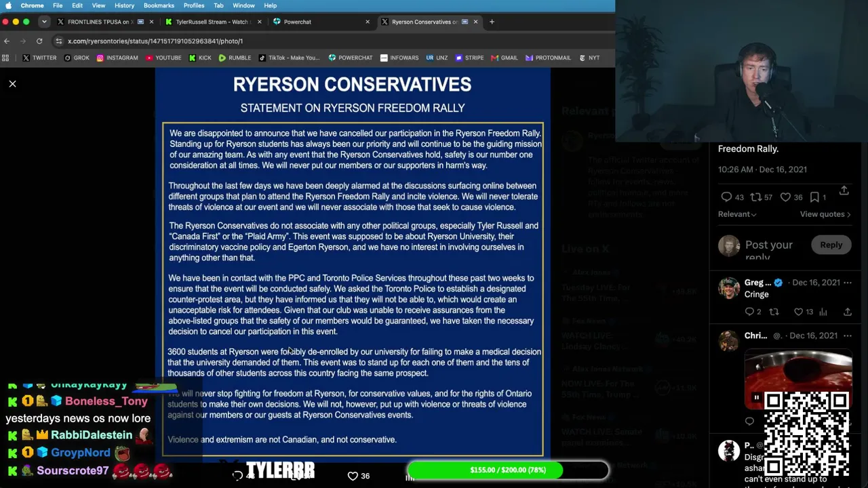Open a new browser tab
Image resolution: width=868 pixels, height=488 pixels.
pyautogui.click(x=492, y=22)
